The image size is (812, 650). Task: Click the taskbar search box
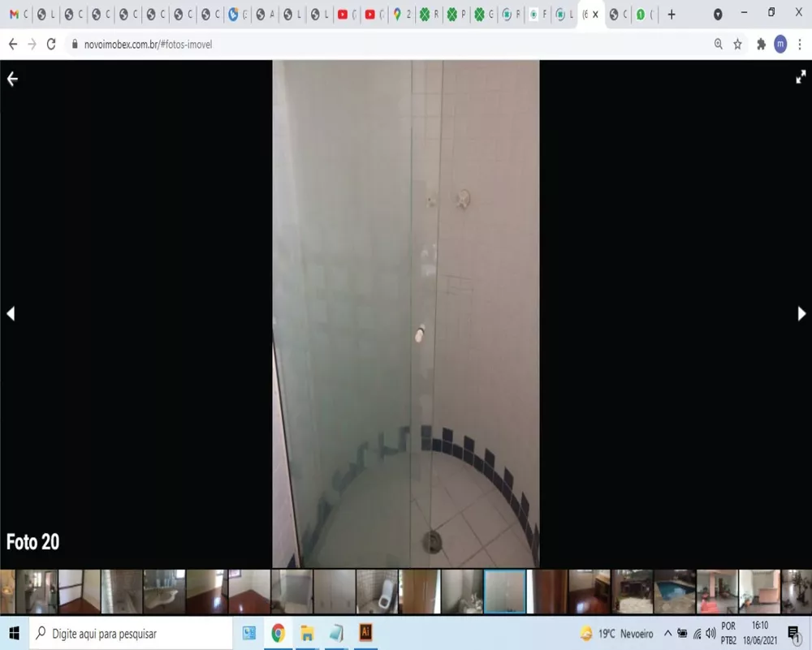click(132, 634)
